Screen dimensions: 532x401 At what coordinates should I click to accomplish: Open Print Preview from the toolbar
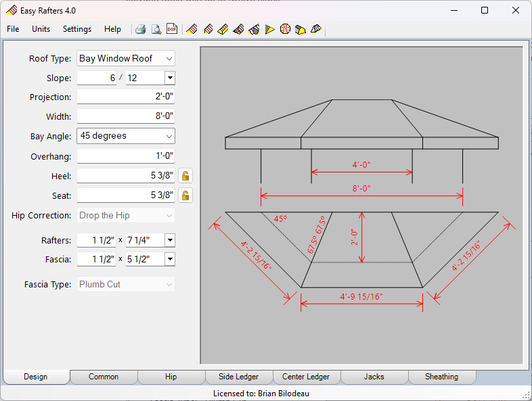click(156, 29)
